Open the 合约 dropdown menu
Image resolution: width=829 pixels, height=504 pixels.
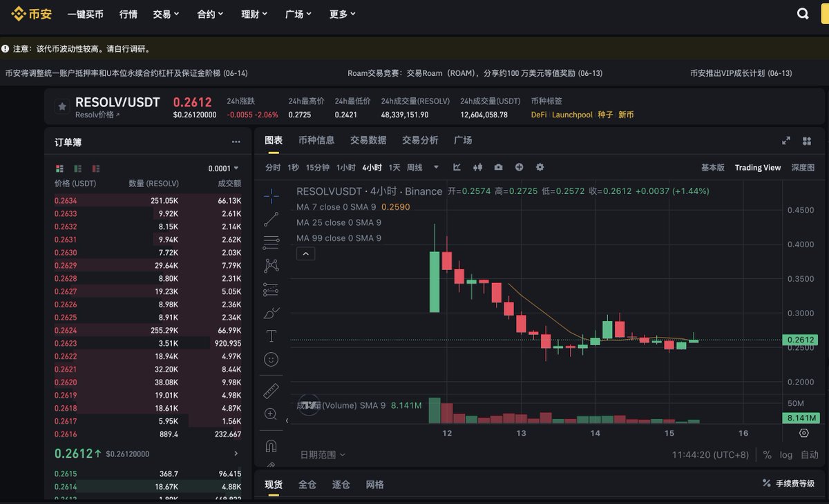211,14
